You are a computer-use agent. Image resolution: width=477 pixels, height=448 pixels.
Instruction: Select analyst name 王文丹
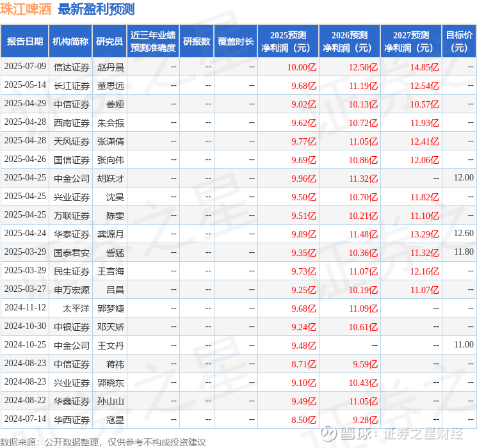(111, 346)
